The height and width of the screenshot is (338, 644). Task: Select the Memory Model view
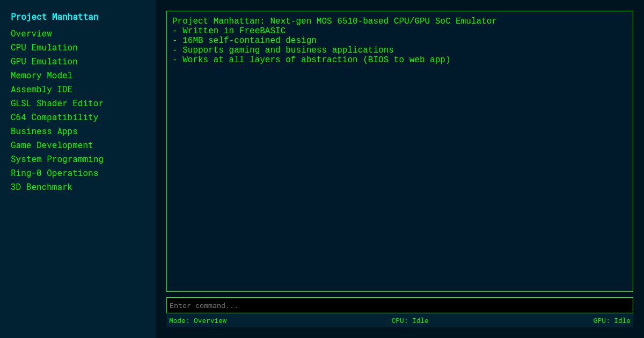tap(41, 75)
